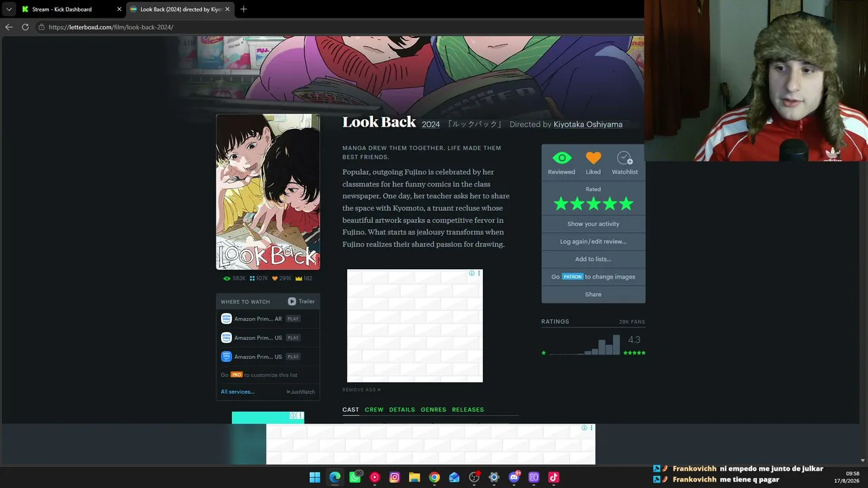Reload the current page
This screenshot has height=488, width=868.
(x=25, y=27)
